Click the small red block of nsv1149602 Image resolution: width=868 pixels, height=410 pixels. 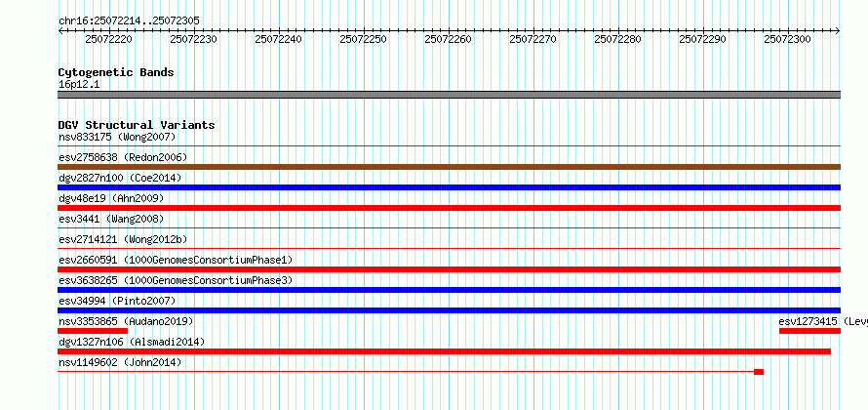pos(759,372)
